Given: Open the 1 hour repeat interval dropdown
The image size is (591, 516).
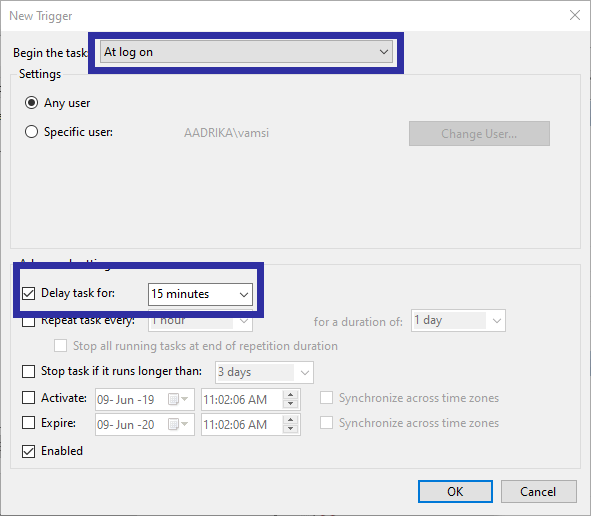Looking at the screenshot, I should point(200,321).
